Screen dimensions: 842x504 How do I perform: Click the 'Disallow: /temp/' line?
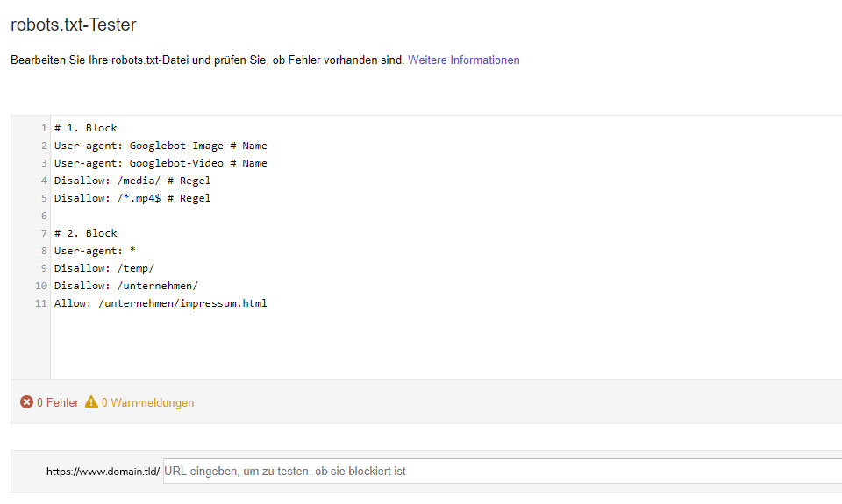104,268
